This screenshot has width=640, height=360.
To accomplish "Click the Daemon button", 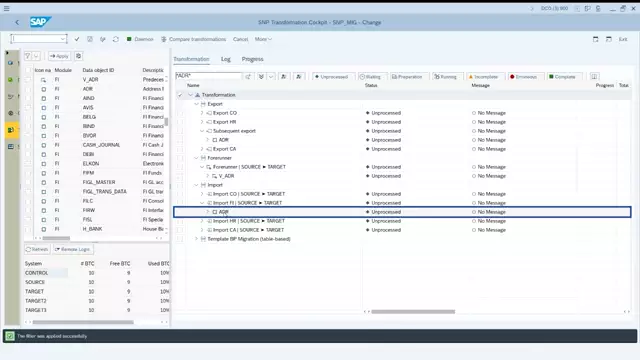I will [x=140, y=39].
